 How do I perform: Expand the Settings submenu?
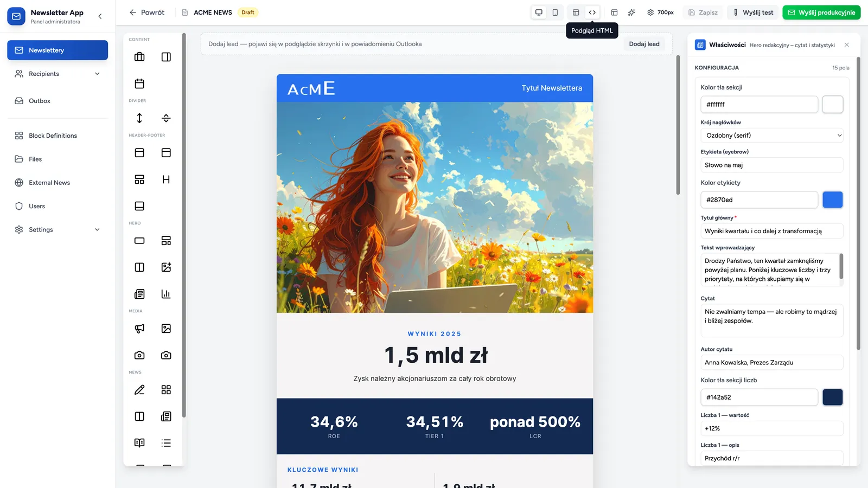(97, 230)
